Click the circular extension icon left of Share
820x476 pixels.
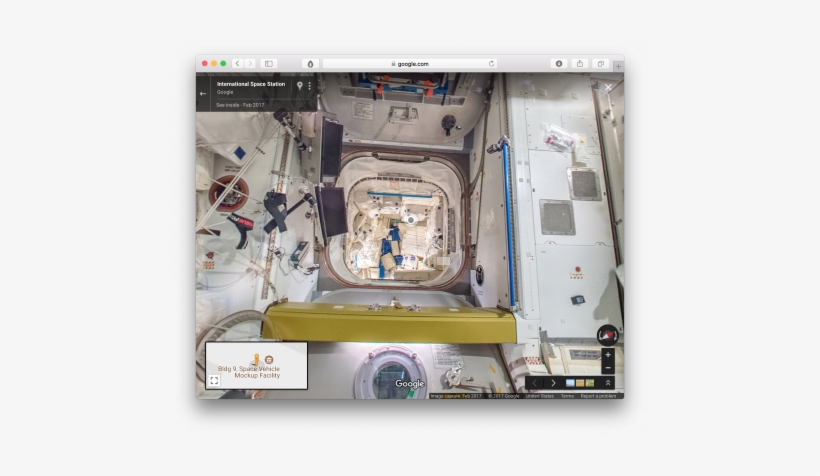pyautogui.click(x=559, y=64)
